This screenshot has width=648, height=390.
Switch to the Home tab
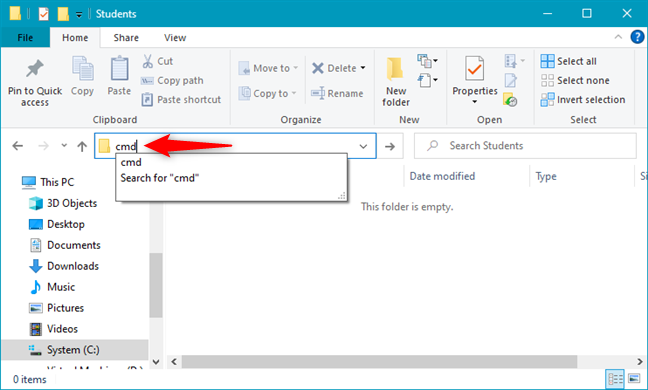(75, 38)
